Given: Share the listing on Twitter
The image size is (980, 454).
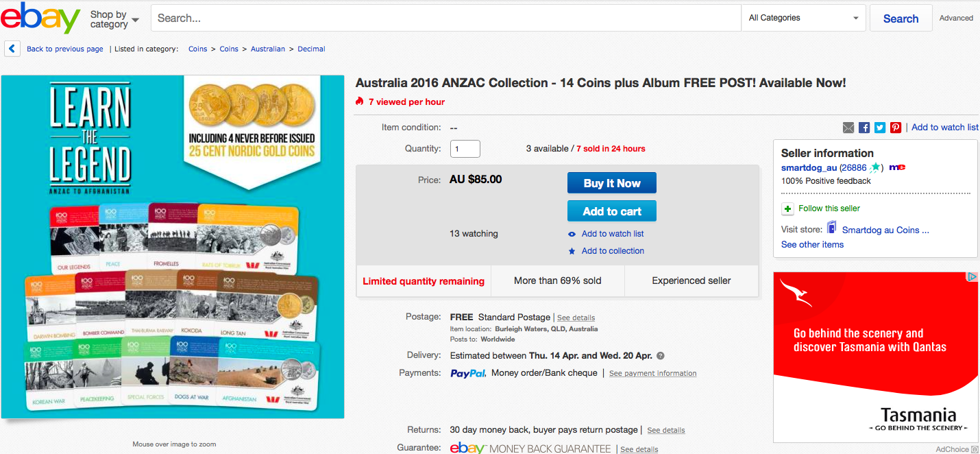Looking at the screenshot, I should pos(880,128).
